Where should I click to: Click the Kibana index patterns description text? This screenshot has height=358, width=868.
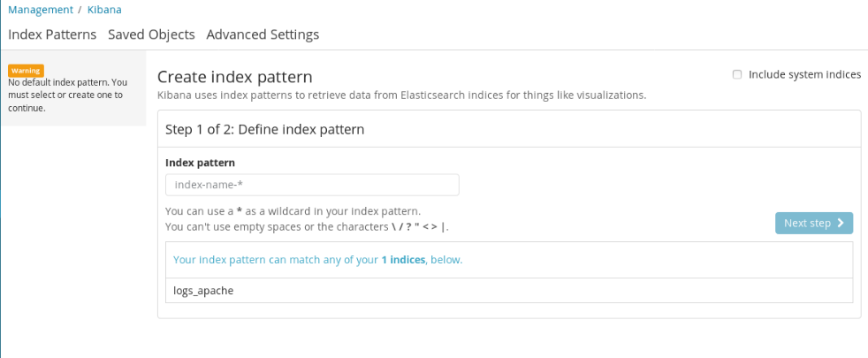[401, 95]
